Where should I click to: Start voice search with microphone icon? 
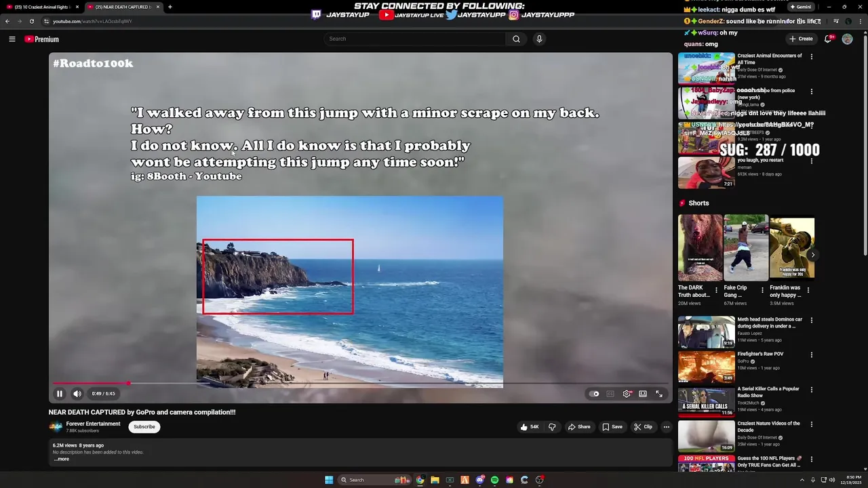[x=539, y=39]
